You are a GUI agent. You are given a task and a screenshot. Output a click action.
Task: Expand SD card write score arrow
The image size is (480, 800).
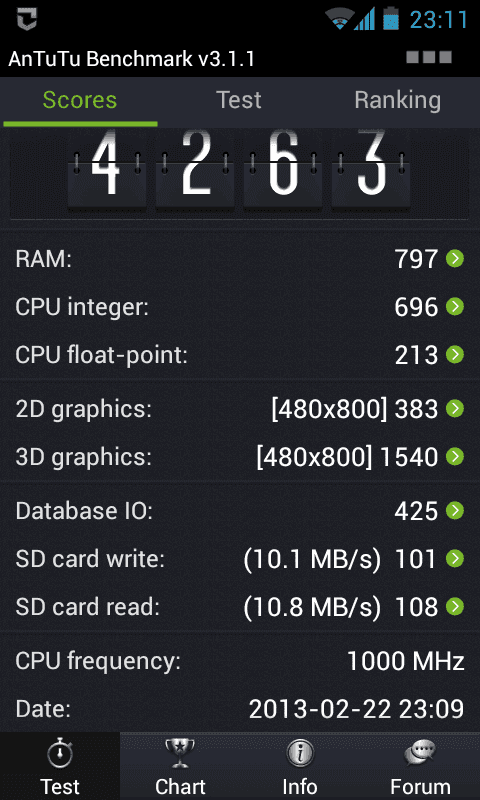pos(454,559)
